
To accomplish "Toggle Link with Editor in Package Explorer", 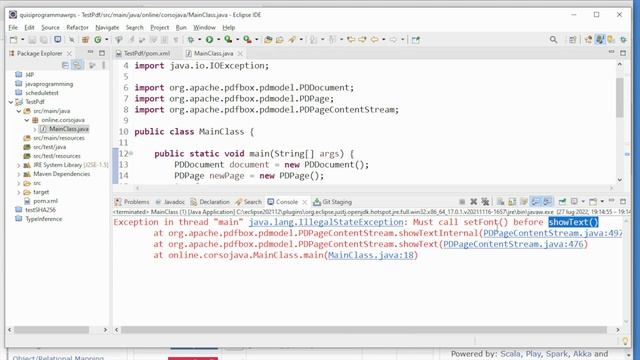I will tap(76, 65).
